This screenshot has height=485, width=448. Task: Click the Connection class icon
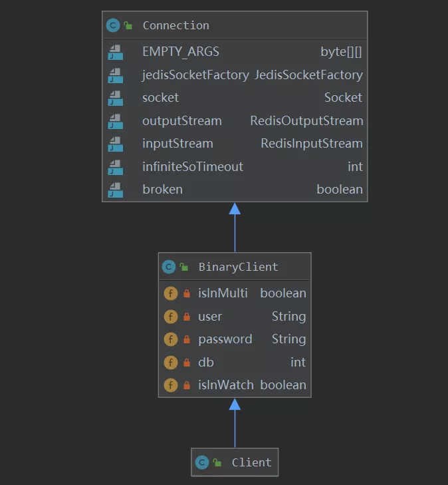[x=113, y=25]
